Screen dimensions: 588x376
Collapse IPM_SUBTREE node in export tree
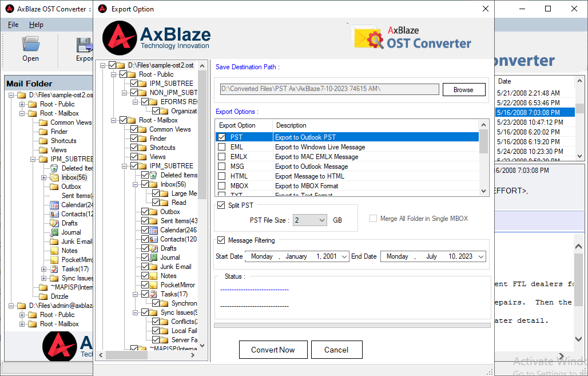pos(125,166)
